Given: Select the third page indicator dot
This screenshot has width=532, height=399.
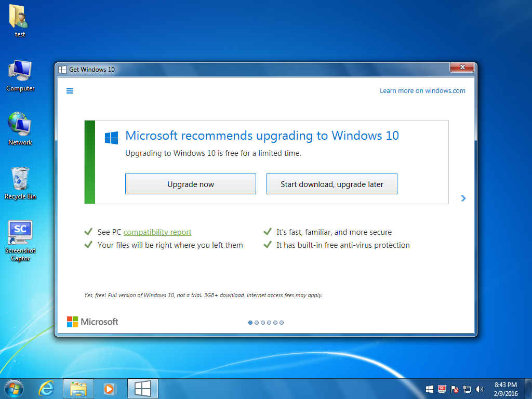Looking at the screenshot, I should [x=262, y=323].
